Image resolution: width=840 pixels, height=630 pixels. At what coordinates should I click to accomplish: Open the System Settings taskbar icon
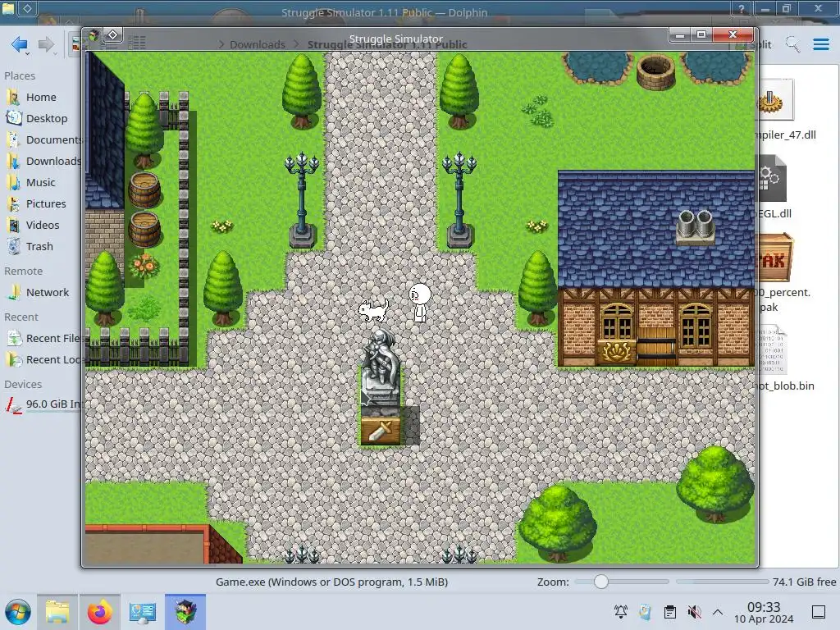[x=142, y=612]
